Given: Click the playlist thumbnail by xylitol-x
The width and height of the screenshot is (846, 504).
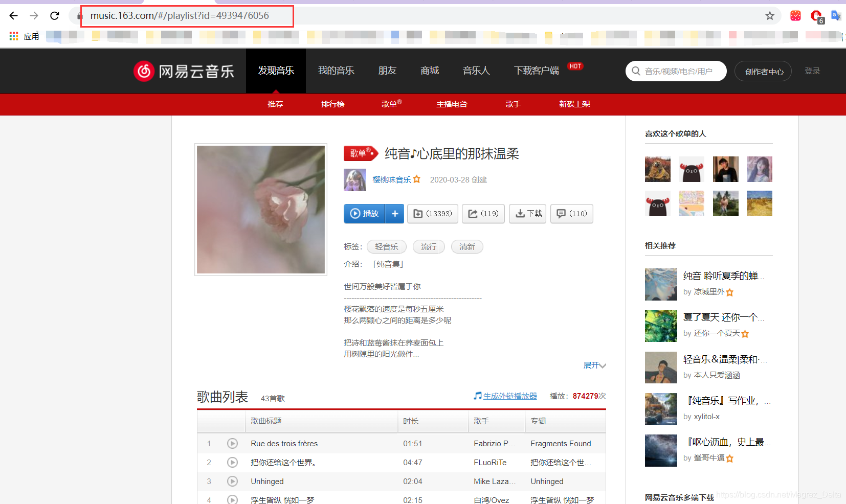Looking at the screenshot, I should (660, 409).
